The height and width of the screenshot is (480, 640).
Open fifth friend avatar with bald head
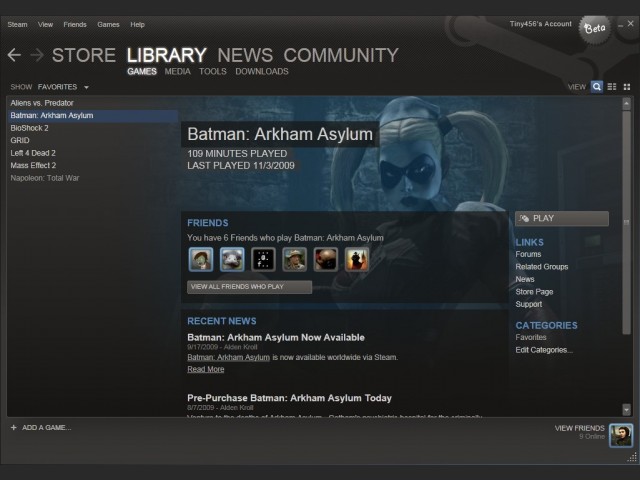[x=326, y=259]
